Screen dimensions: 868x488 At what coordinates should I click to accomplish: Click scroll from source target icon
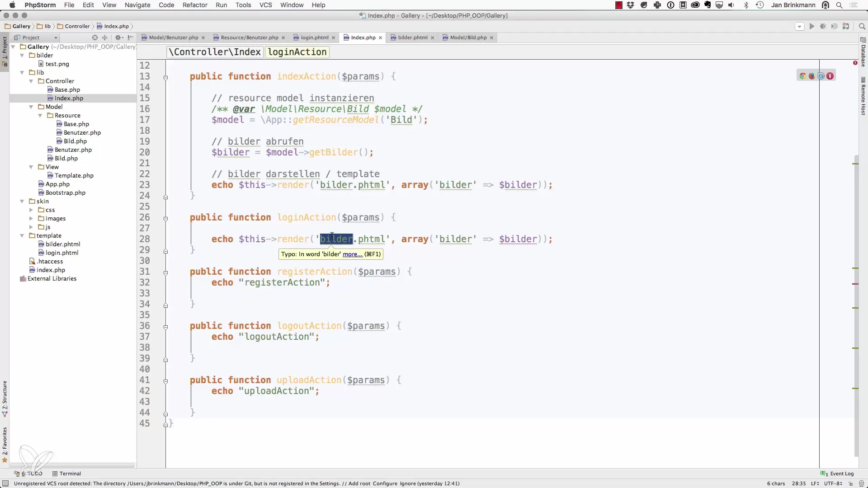coord(95,38)
